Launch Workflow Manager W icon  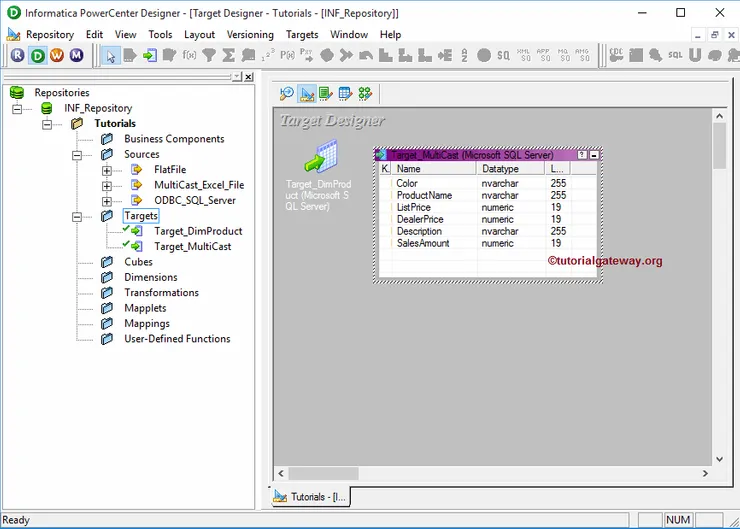coord(57,55)
